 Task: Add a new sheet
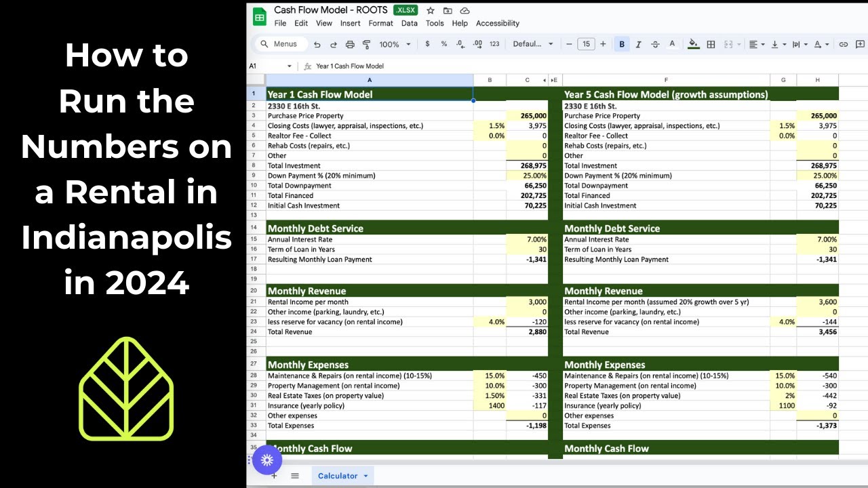point(274,476)
